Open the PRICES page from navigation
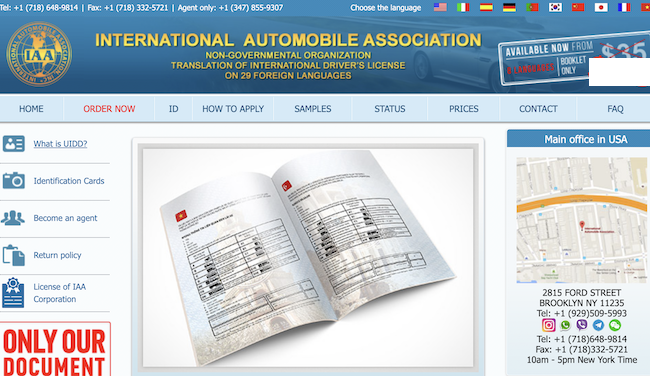The width and height of the screenshot is (650, 376). point(463,109)
